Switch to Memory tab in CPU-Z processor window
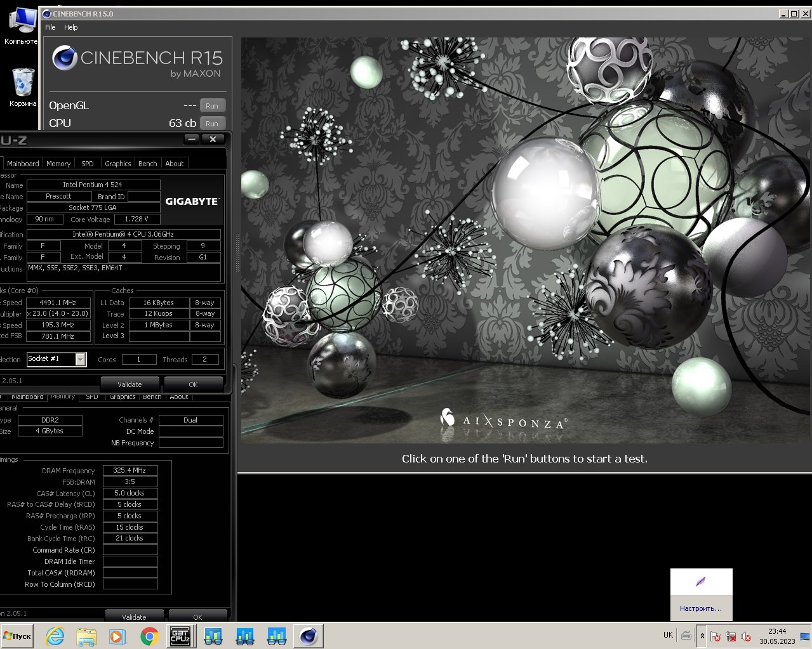Viewport: 812px width, 649px height. 58,164
